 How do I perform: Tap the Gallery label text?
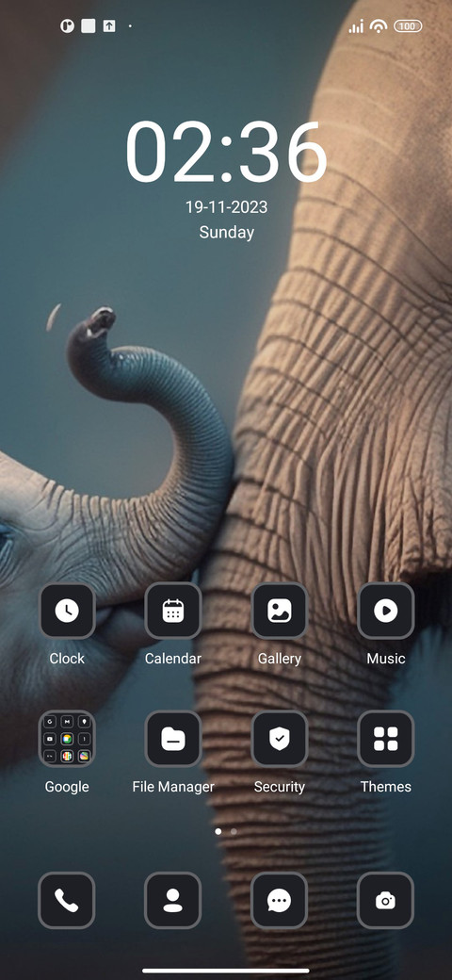[x=279, y=659]
